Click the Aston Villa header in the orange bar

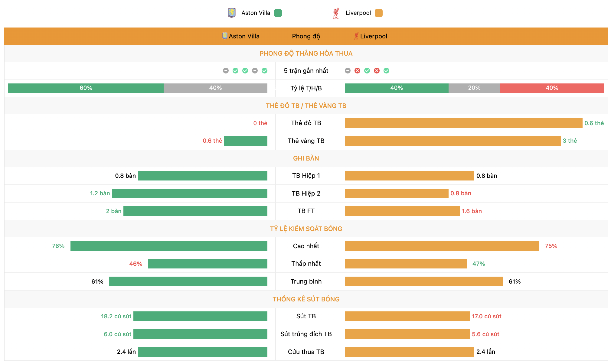point(244,36)
